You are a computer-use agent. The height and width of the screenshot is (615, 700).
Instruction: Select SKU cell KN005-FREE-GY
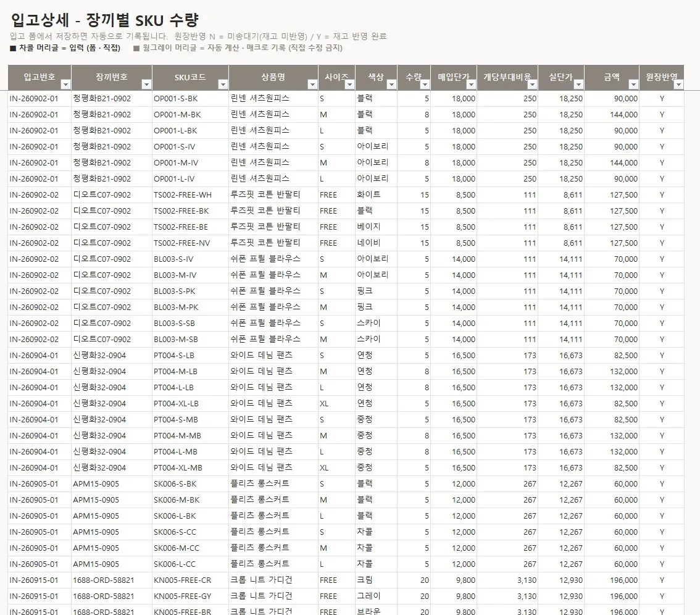pos(190,597)
